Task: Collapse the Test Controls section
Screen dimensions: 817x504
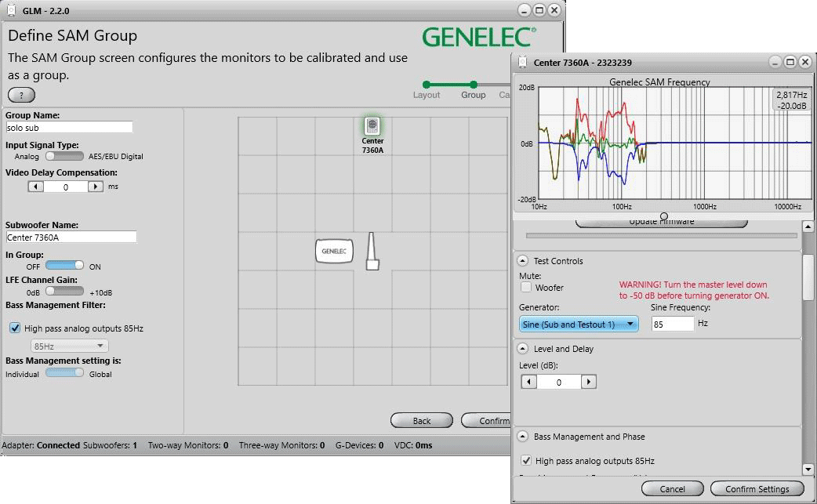Action: pyautogui.click(x=522, y=261)
